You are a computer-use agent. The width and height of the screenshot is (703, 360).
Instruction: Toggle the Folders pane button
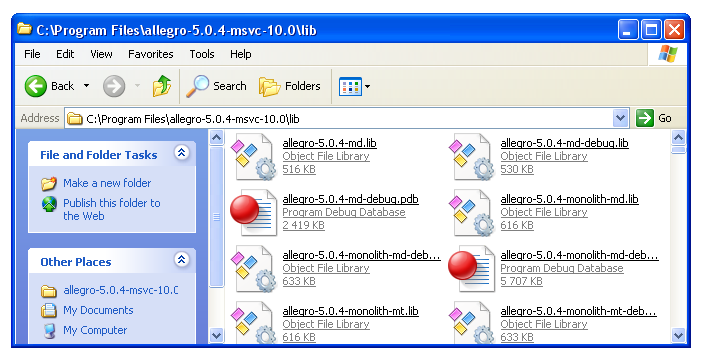point(290,86)
